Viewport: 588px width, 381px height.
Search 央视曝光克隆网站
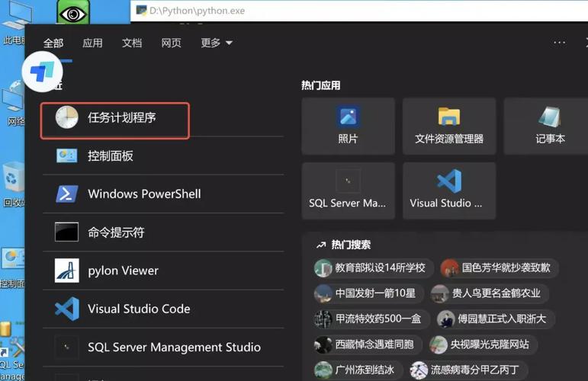[483, 344]
